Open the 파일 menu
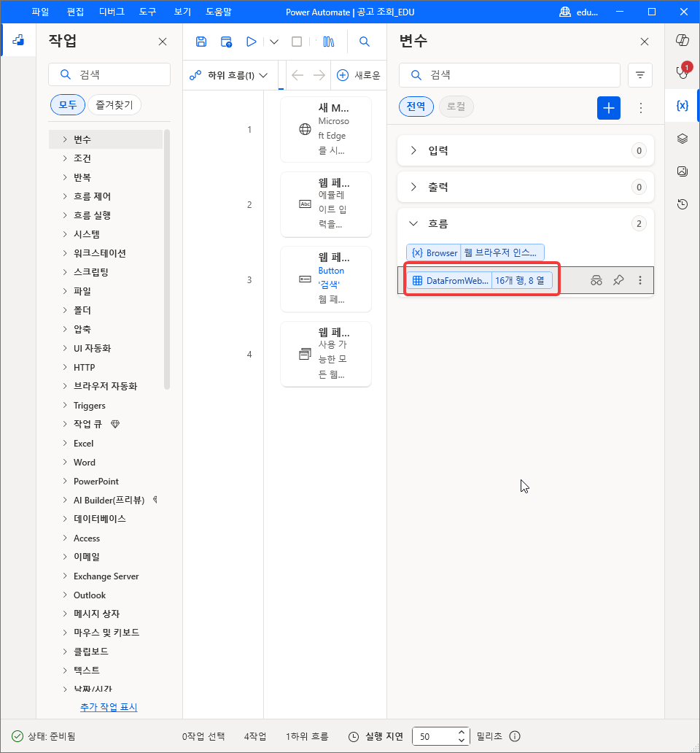Screen dimensions: 700x753 click(x=40, y=12)
